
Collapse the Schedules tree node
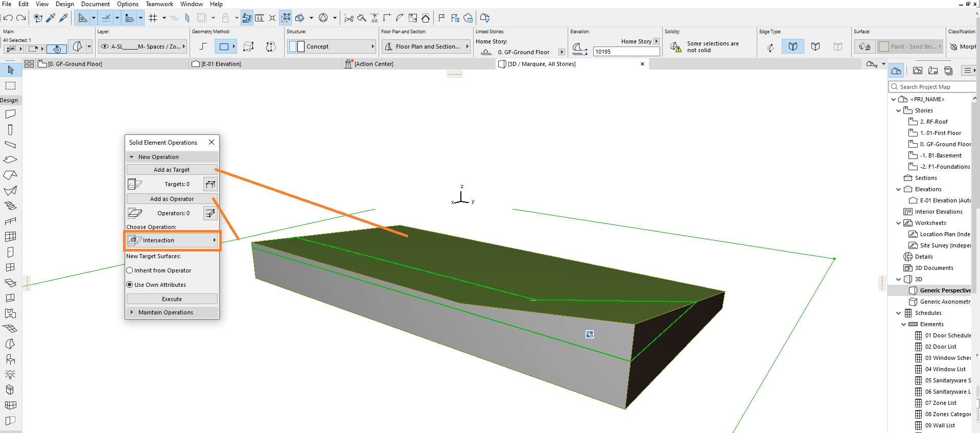click(x=899, y=313)
